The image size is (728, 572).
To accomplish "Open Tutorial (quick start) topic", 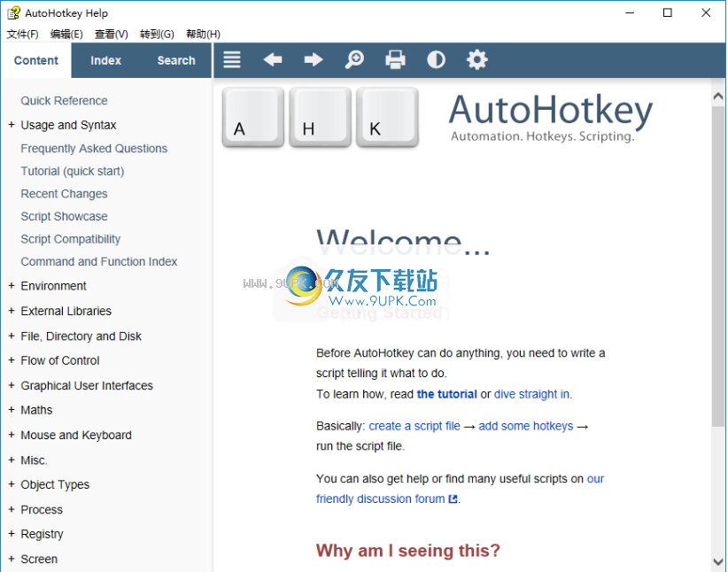I will point(73,171).
